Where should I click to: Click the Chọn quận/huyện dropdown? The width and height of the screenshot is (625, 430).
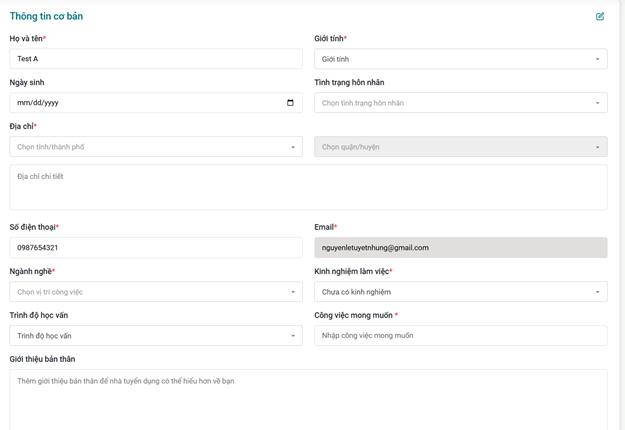click(460, 147)
